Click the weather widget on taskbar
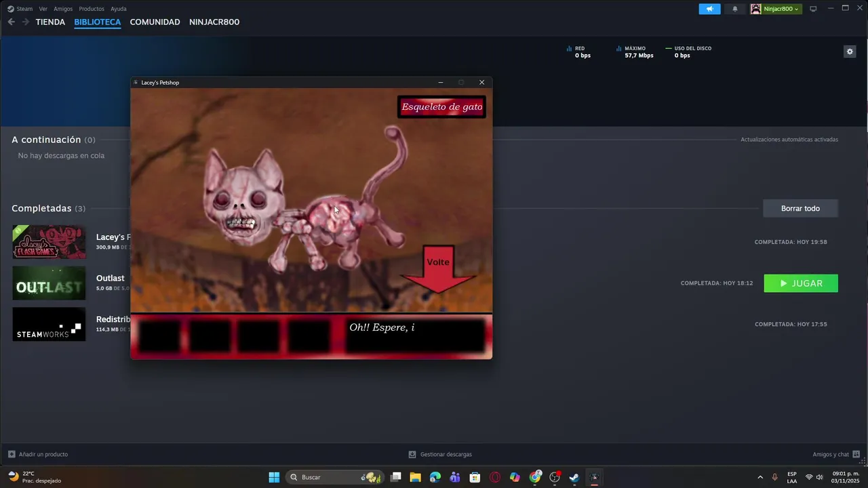 35,477
